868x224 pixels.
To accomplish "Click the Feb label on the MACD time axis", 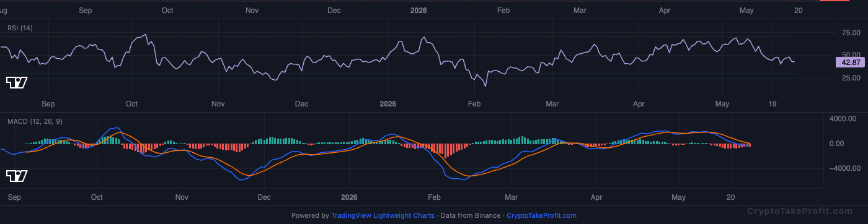I will [x=434, y=197].
